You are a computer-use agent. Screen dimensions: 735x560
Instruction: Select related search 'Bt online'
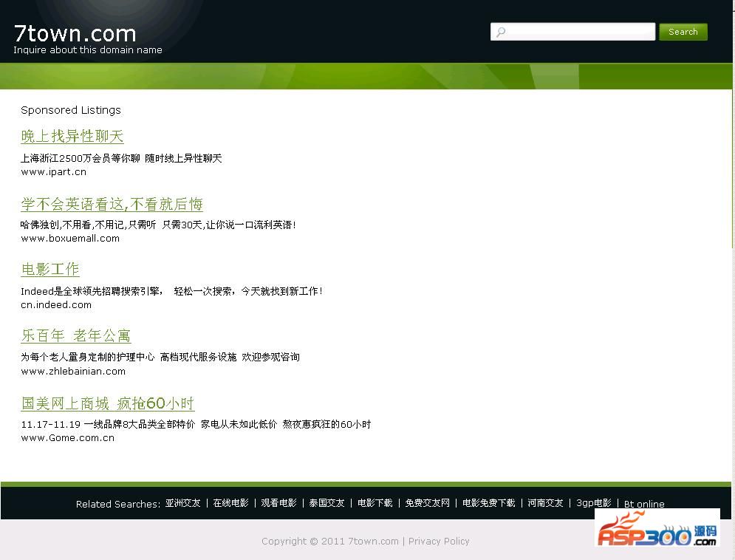click(x=644, y=505)
